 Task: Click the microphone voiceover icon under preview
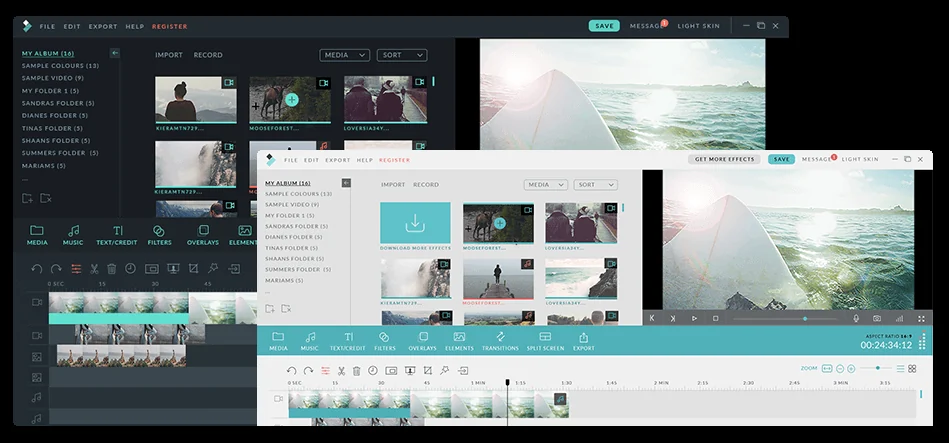pos(856,318)
